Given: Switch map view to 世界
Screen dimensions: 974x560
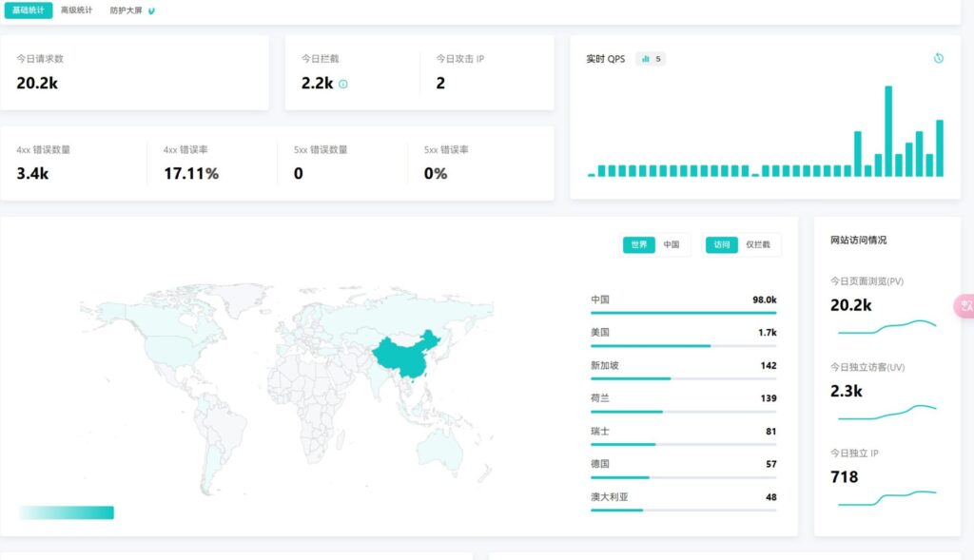Looking at the screenshot, I should (x=638, y=245).
